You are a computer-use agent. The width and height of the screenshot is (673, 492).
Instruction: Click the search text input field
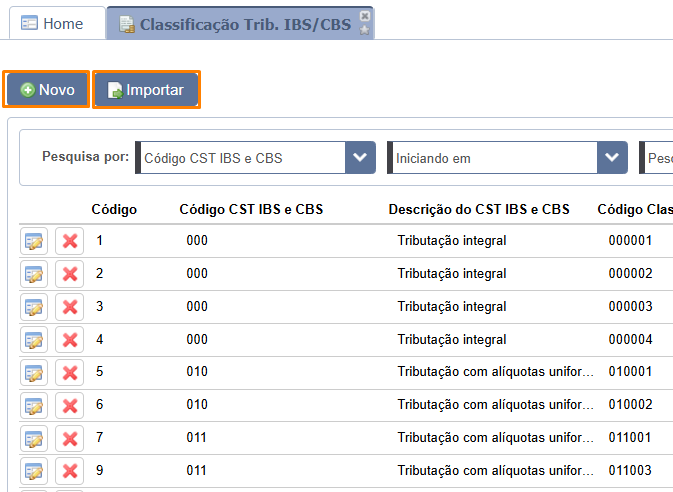click(x=658, y=158)
